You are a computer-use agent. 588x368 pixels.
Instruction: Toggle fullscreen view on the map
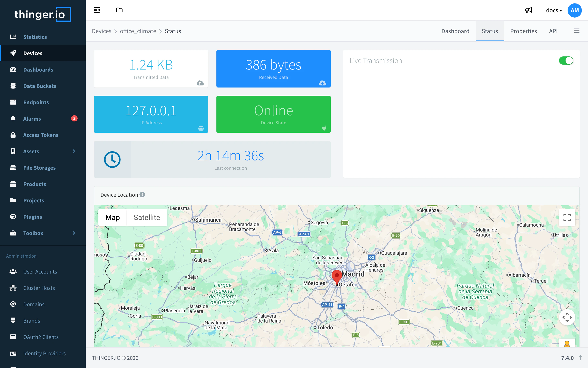[567, 217]
